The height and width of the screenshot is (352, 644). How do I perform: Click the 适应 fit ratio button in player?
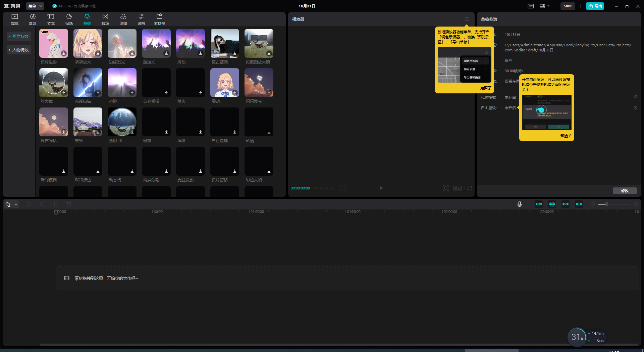(x=458, y=188)
